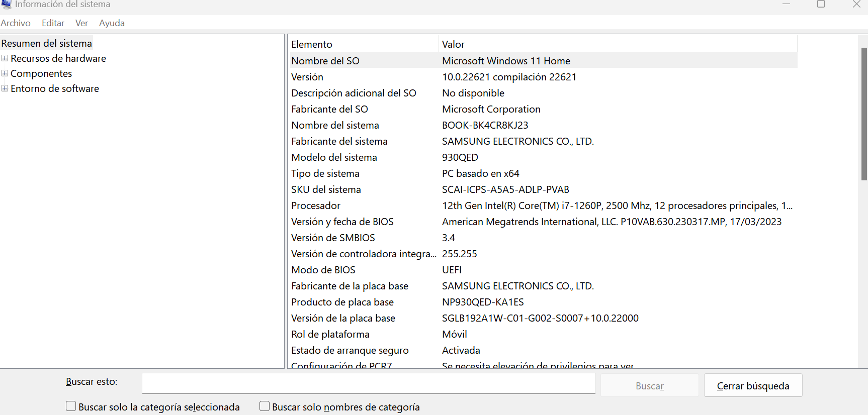Select the Rol de plataforma row
This screenshot has width=868, height=415.
[x=543, y=334]
